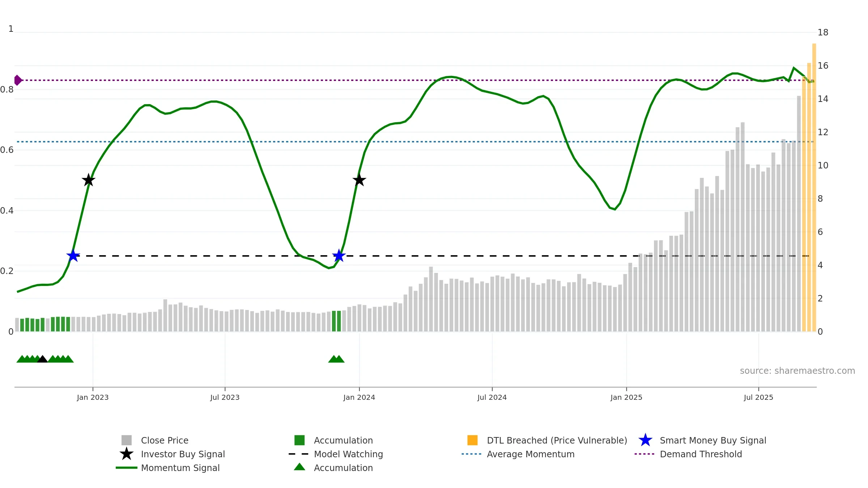Click the left axis value 0.6

[7, 150]
